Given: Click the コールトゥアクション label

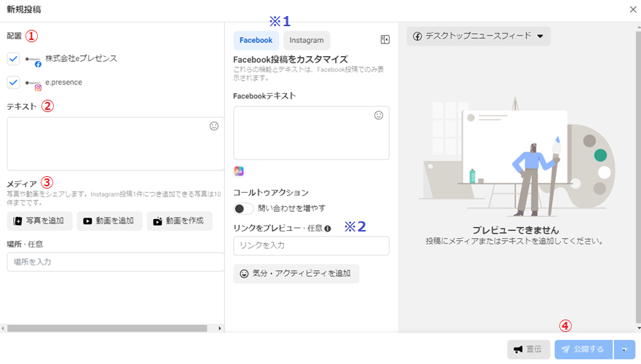Looking at the screenshot, I should point(271,192).
